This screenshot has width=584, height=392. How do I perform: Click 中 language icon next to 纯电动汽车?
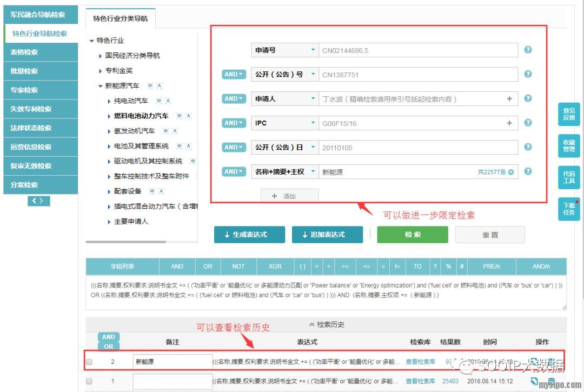pos(159,101)
